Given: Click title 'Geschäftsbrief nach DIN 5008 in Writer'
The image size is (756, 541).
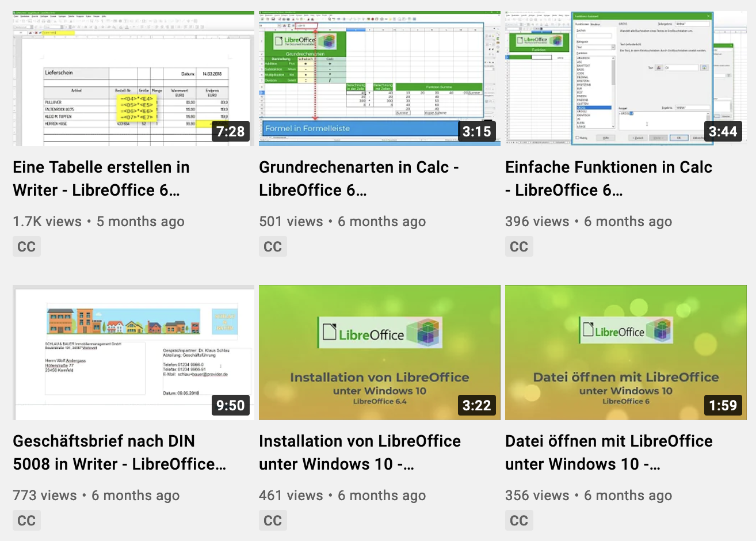Looking at the screenshot, I should point(120,452).
